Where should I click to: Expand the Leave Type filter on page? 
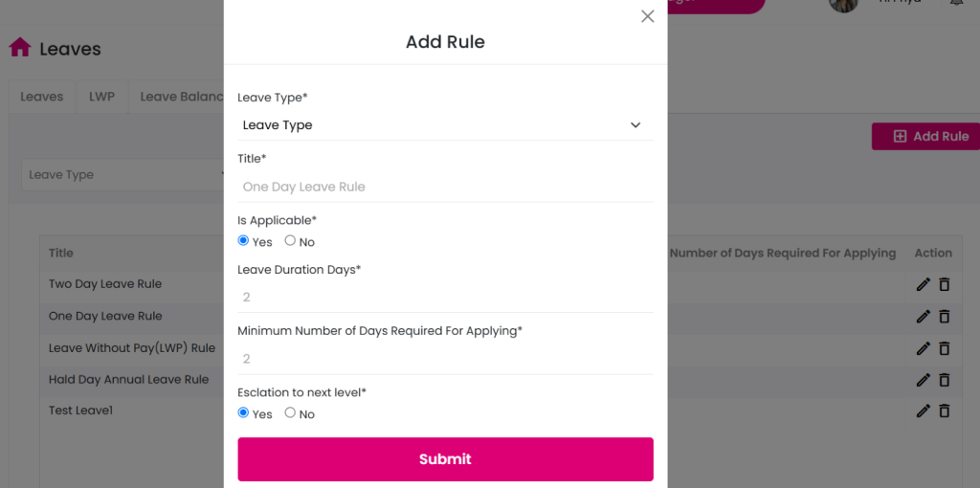point(123,175)
